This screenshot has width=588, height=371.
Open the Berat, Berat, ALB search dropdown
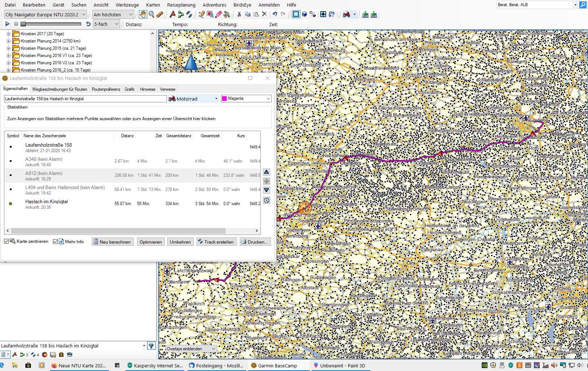click(575, 5)
